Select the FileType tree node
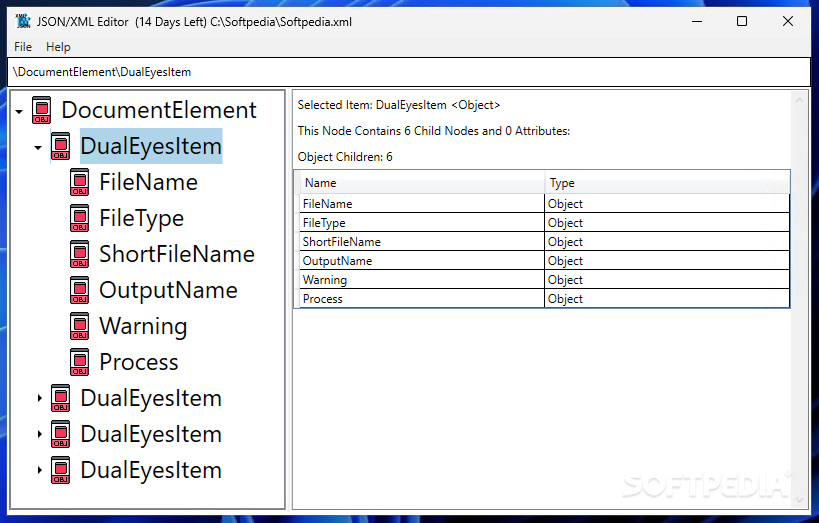Viewport: 819px width, 523px height. [142, 218]
